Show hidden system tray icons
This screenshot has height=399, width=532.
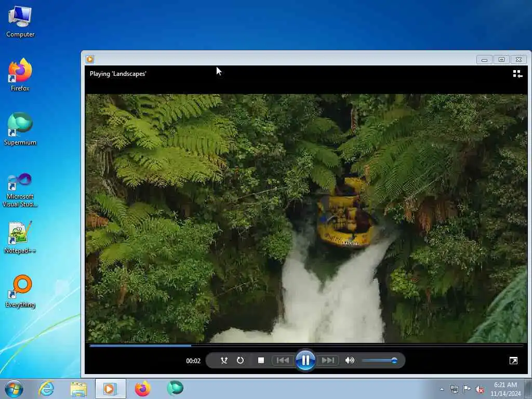[x=442, y=389]
